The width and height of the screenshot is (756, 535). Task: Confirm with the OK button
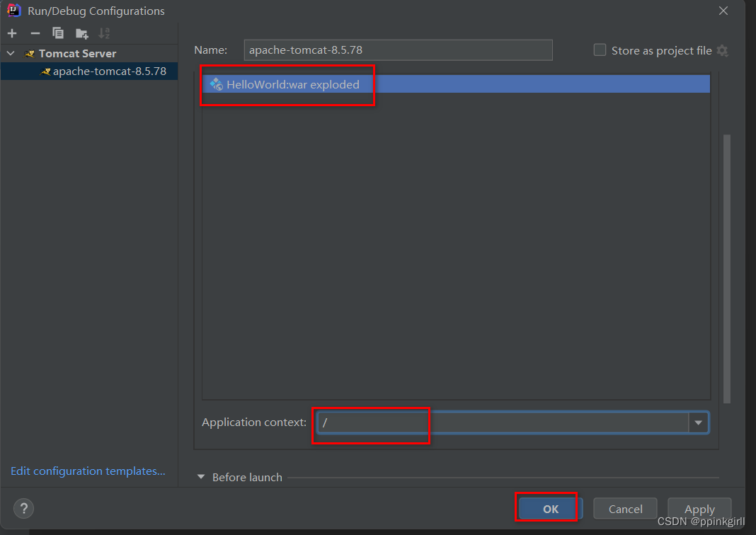551,509
